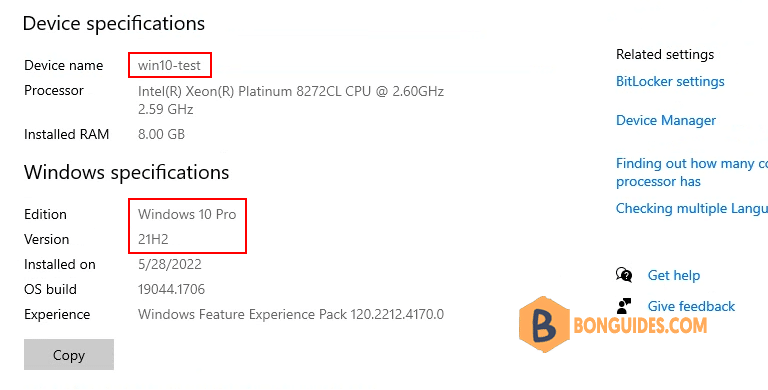
Task: Click the Device specifications heading
Action: [114, 24]
